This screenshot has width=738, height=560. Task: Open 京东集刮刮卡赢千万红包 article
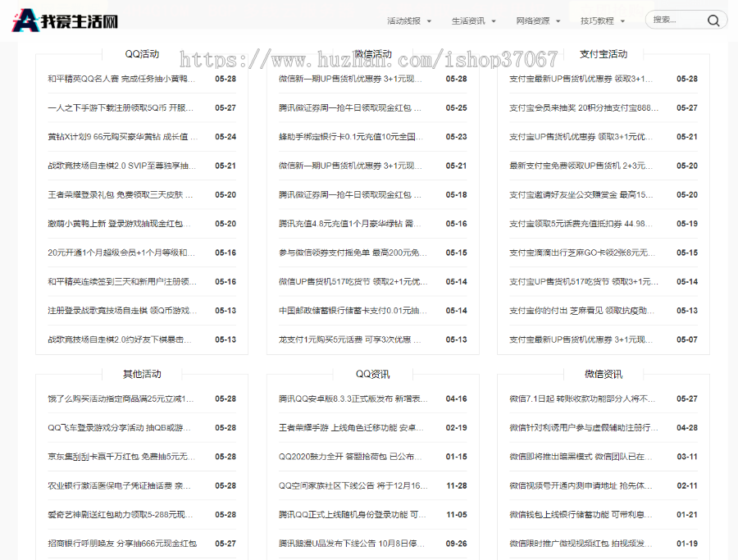(x=121, y=457)
